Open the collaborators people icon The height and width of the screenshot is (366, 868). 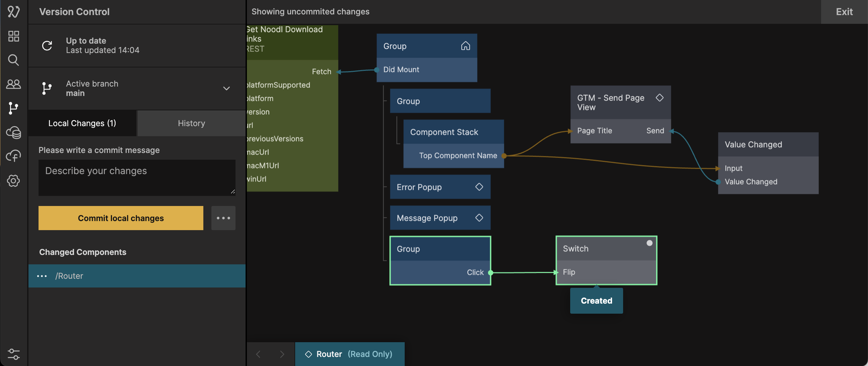coord(13,84)
